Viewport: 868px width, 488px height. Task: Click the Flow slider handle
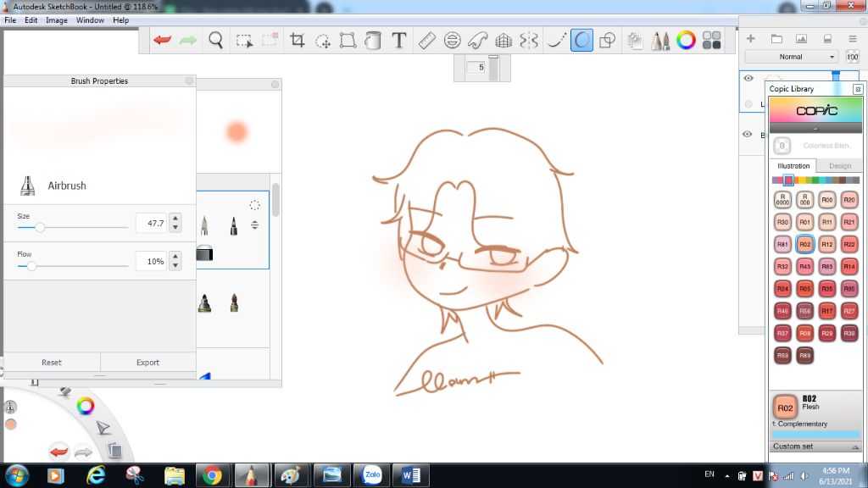pyautogui.click(x=31, y=265)
